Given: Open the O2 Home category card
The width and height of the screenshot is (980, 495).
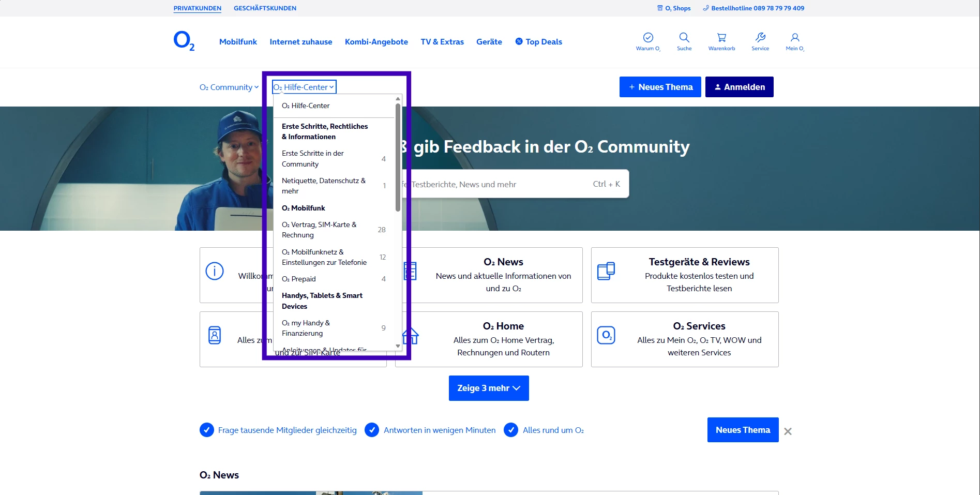Looking at the screenshot, I should [489, 339].
